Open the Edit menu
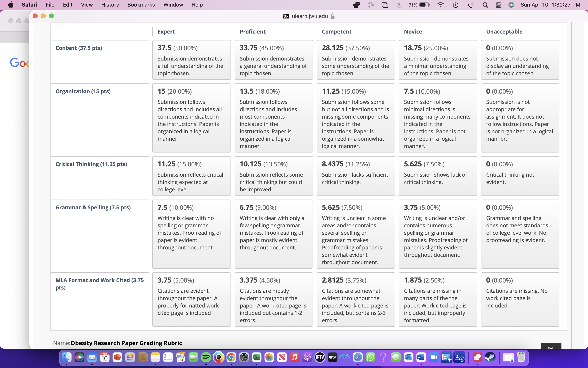The height and width of the screenshot is (368, 588). (68, 5)
